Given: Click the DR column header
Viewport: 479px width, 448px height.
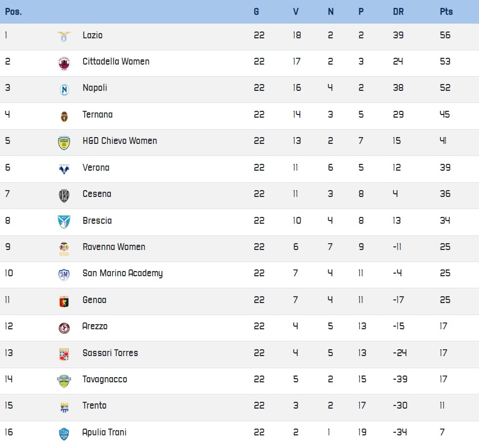Looking at the screenshot, I should coord(398,12).
